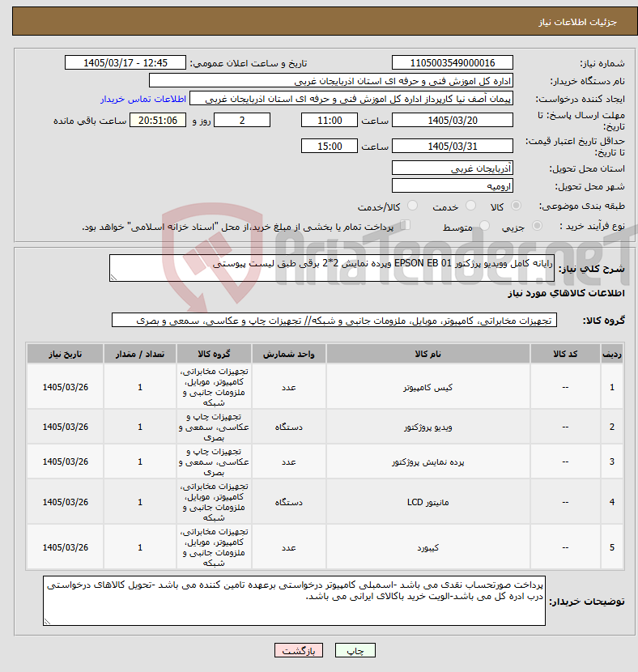The height and width of the screenshot is (672, 638).
Task: Click the تعداد / مقدار column header
Action: pos(140,354)
